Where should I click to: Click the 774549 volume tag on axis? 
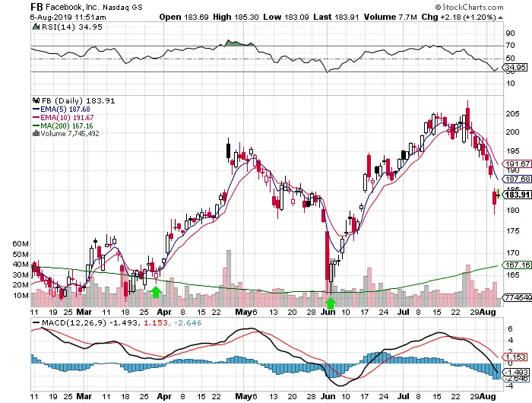point(518,297)
